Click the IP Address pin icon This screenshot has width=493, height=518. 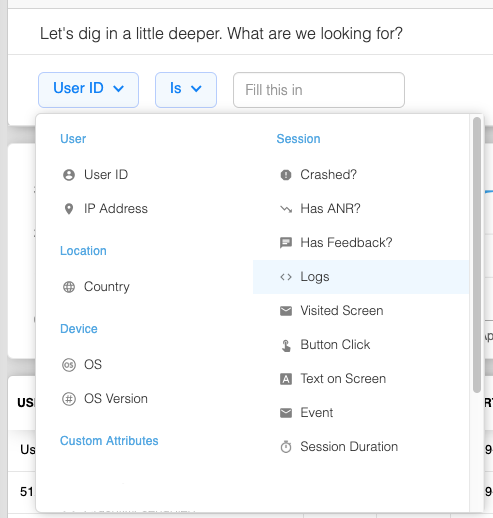tap(69, 209)
